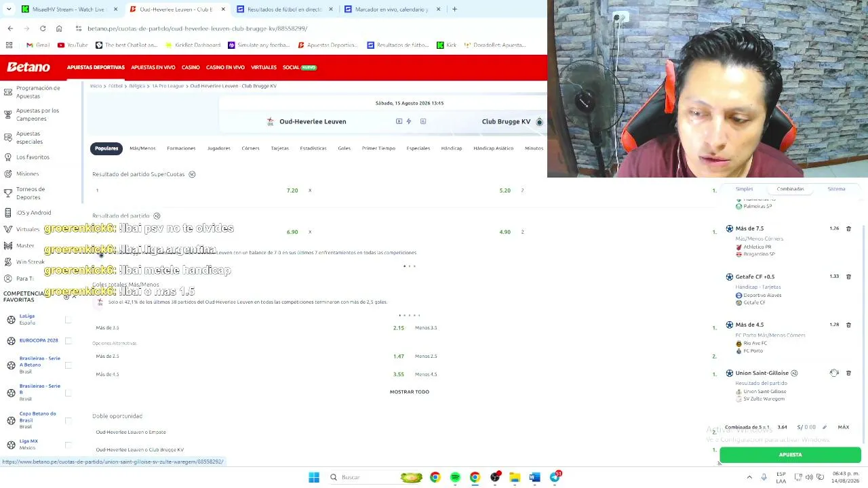The width and height of the screenshot is (868, 488).
Task: Open the live stream icon beside Oud-Heverlee Leuven
Action: [399, 121]
